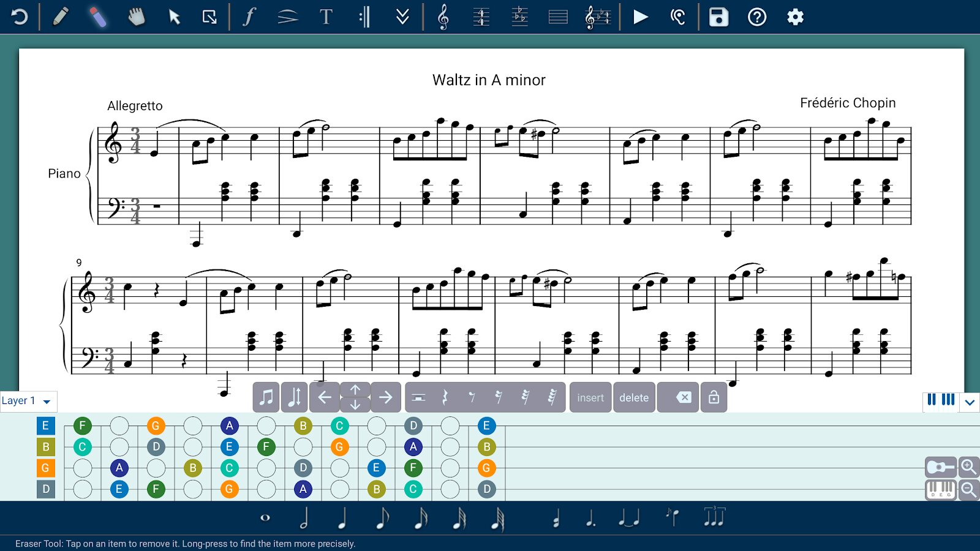Screen dimensions: 980x551
Task: Insert a sixteenth rest
Action: tap(499, 397)
